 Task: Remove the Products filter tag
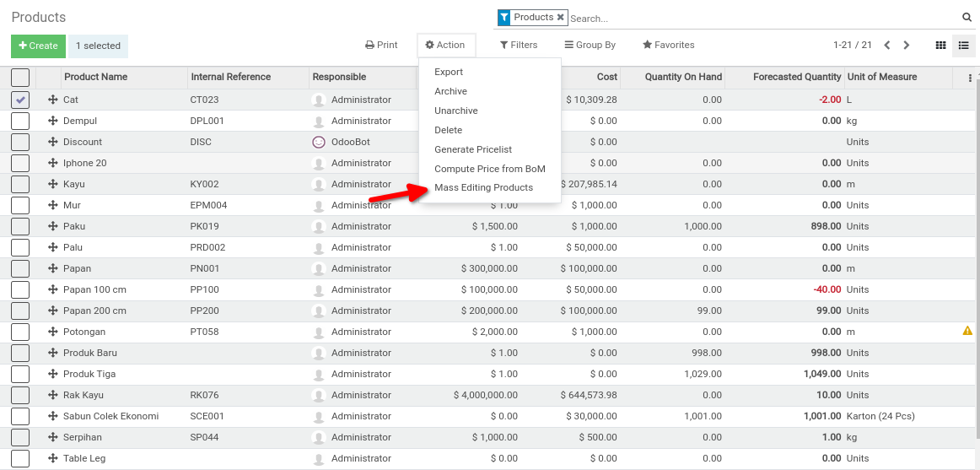[560, 18]
